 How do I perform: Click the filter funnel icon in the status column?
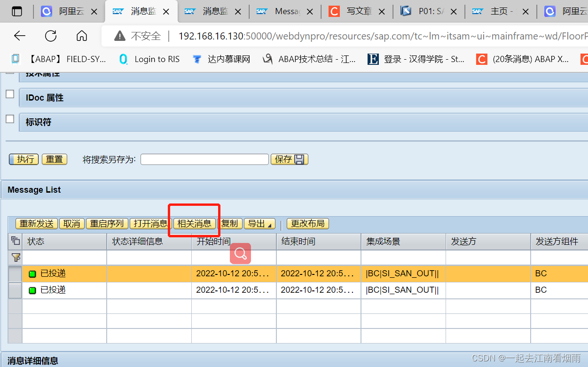click(16, 258)
